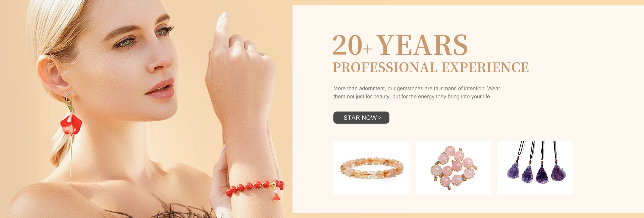Click the word YEARS in the headline
Image resolution: width=644 pixels, height=218 pixels.
[x=422, y=45]
